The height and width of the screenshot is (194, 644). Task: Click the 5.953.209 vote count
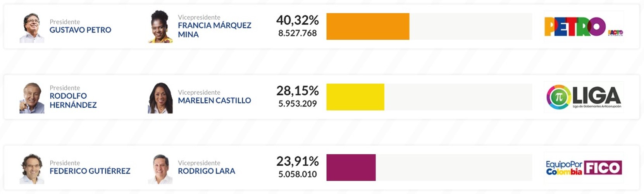pos(297,104)
